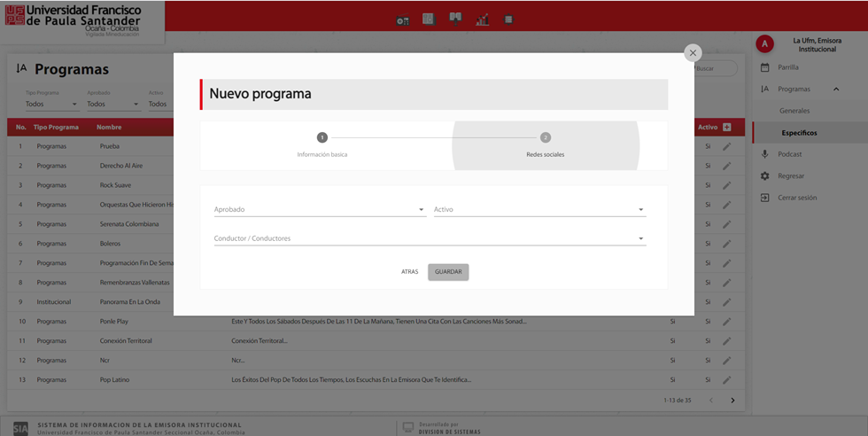Viewport: 868px width, 436px height.
Task: Go to next page of table
Action: click(x=732, y=401)
